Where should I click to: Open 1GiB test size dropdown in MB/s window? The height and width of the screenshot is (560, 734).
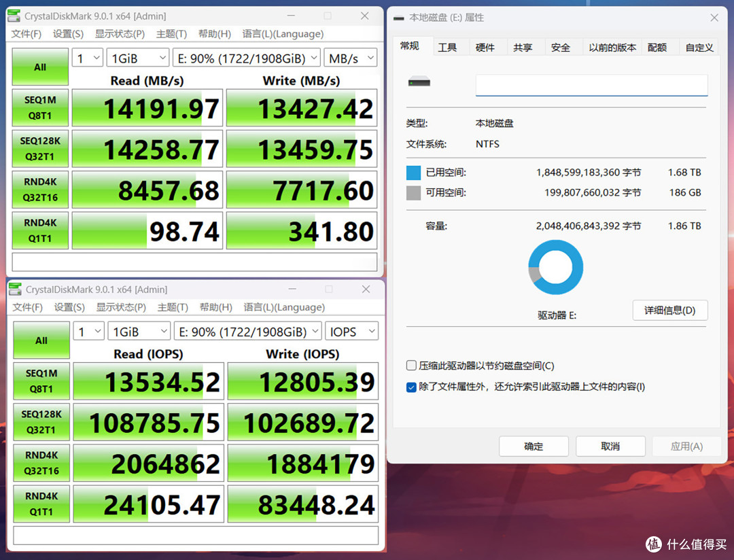(x=138, y=58)
